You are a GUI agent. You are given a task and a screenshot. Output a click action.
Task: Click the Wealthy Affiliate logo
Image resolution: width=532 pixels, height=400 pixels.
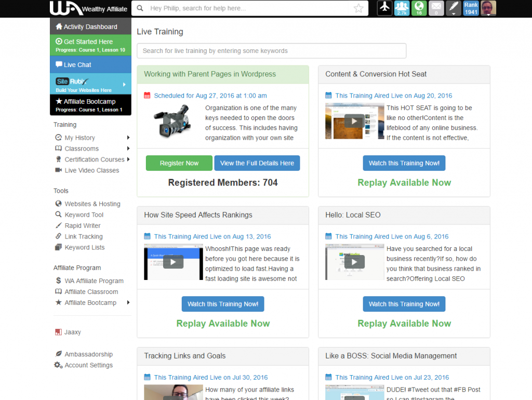(88, 8)
